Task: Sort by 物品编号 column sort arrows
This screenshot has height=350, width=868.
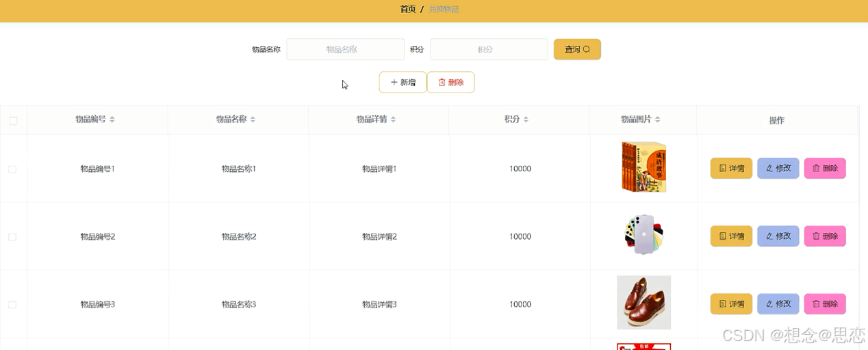Action: click(112, 119)
